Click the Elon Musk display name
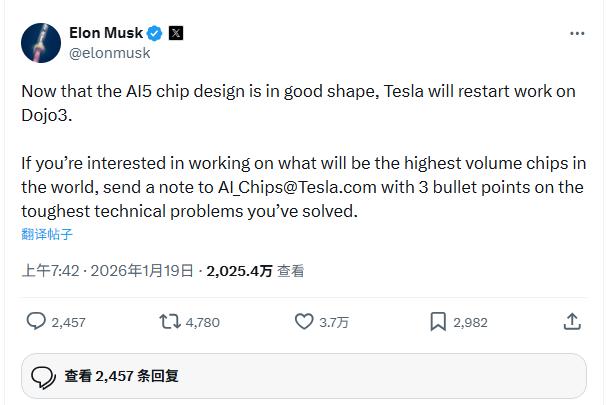The height and width of the screenshot is (405, 609). pos(105,33)
